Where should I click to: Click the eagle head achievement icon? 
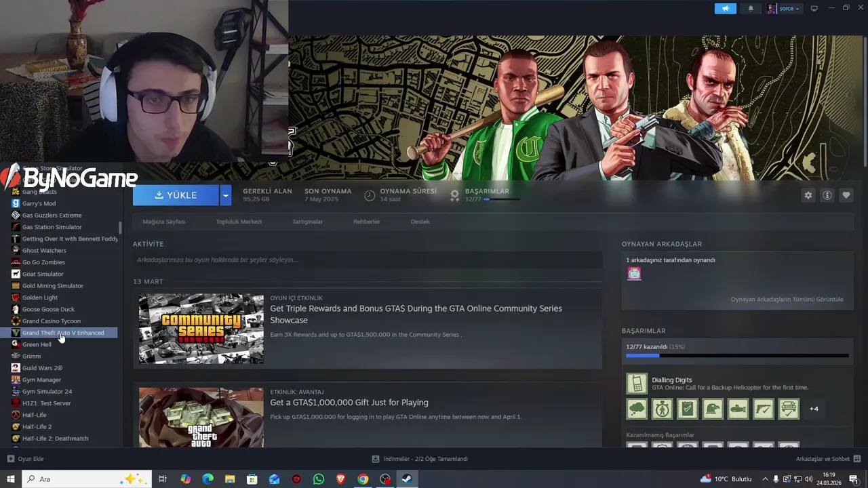tap(713, 409)
